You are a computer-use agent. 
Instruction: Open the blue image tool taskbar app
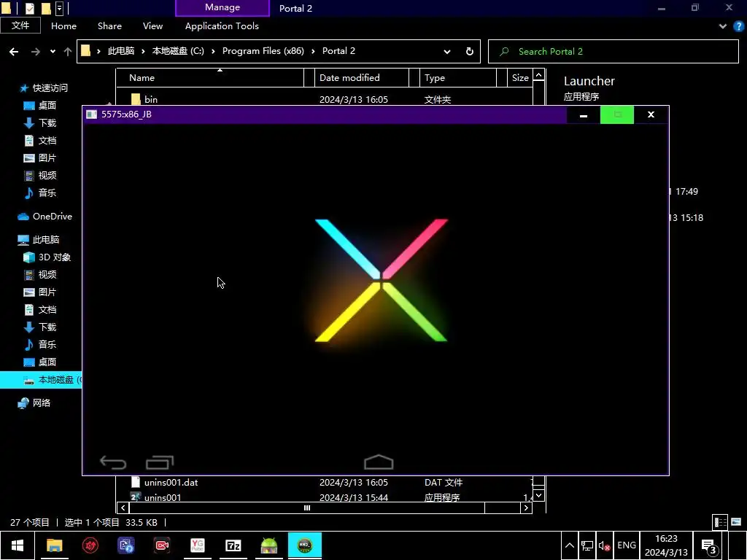pos(126,545)
